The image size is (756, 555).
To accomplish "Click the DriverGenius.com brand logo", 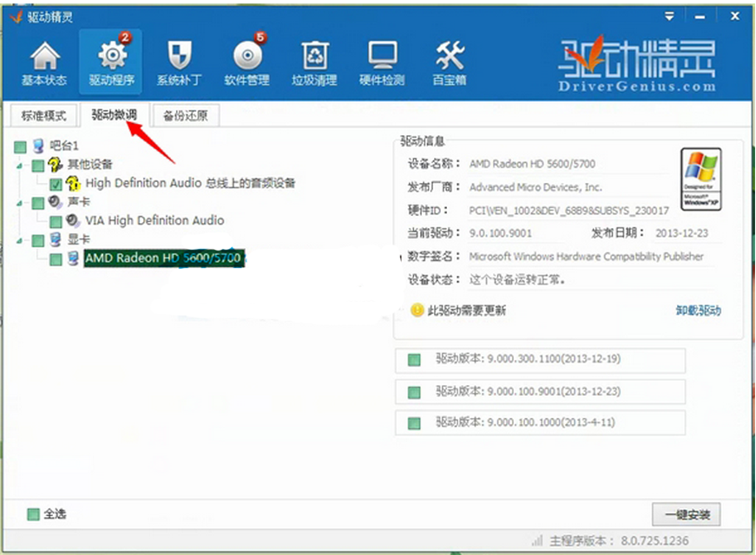I will tap(637, 64).
